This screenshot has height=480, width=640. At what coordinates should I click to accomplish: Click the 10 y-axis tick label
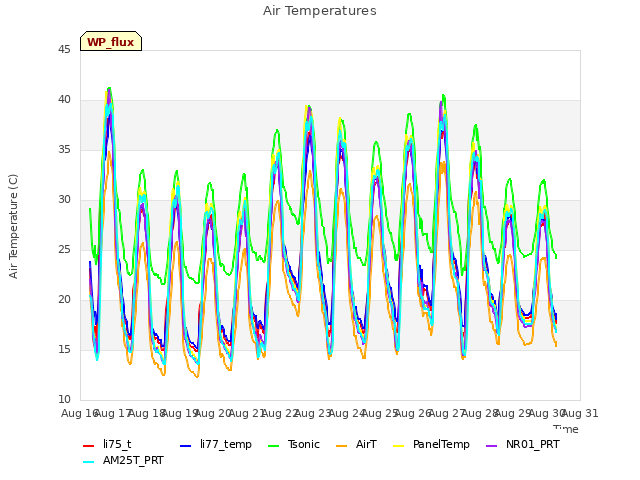pyautogui.click(x=64, y=399)
